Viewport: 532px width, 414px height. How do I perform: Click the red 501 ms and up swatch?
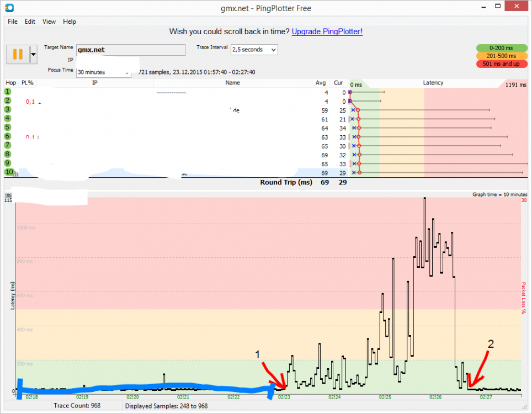pos(502,63)
